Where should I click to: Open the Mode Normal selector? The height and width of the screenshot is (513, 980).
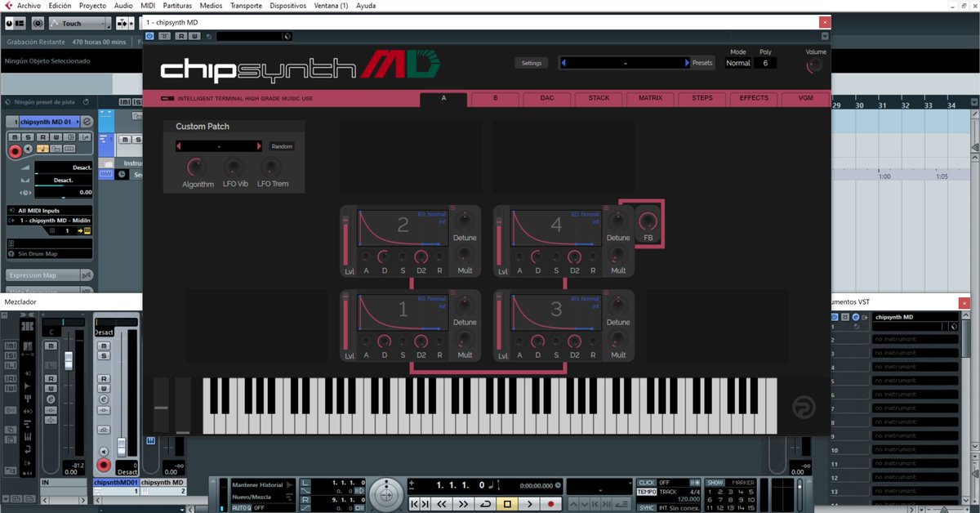coord(738,63)
